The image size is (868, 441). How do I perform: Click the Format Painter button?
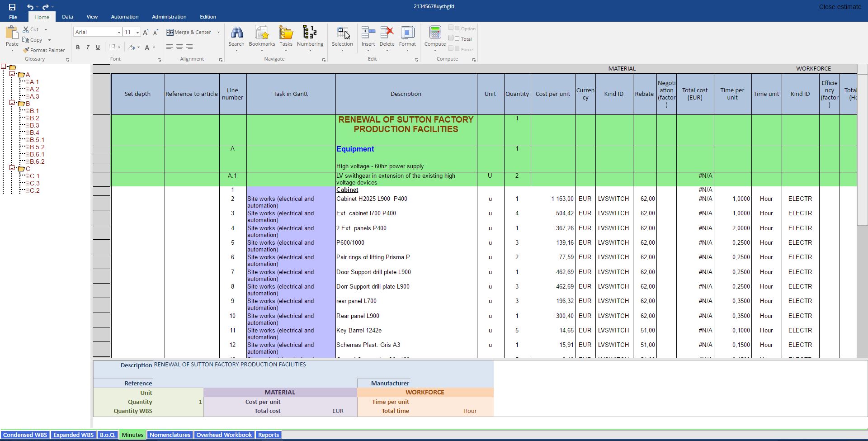[44, 50]
